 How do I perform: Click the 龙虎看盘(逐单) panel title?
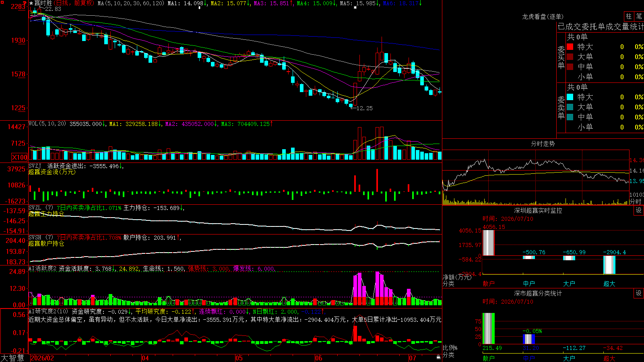click(543, 16)
